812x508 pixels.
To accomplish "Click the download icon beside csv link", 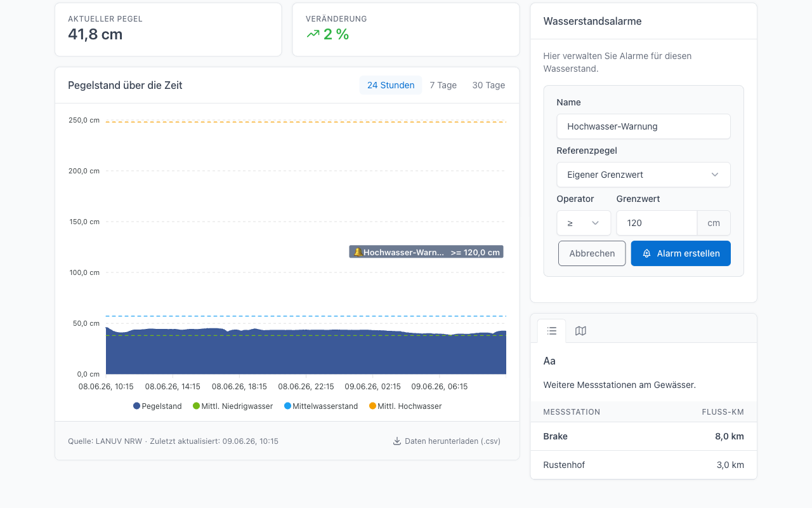I will (x=397, y=441).
